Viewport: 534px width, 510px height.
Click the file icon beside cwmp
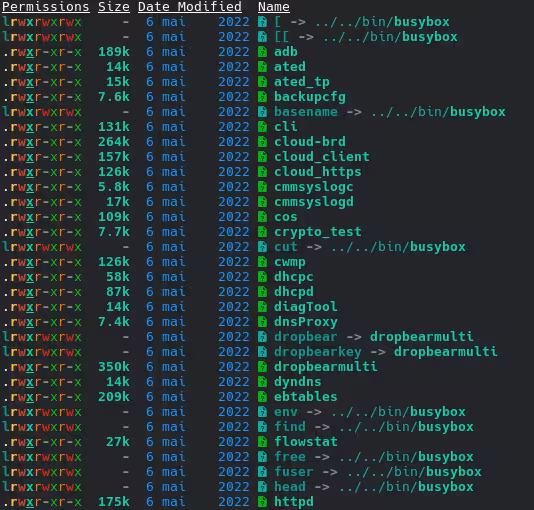262,261
